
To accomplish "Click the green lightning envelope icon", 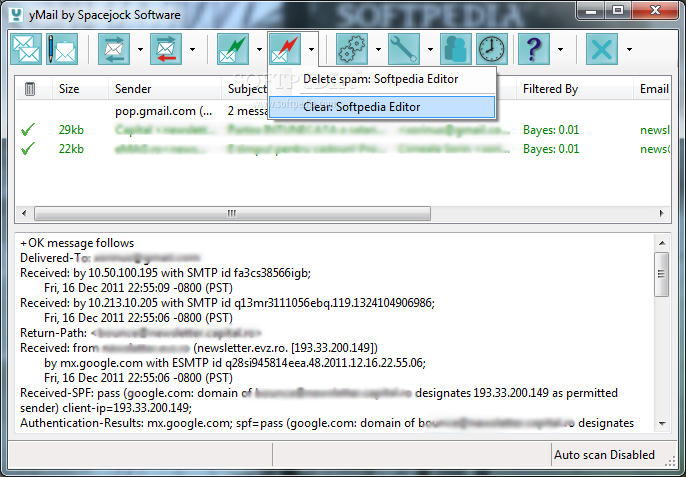I will pos(233,49).
